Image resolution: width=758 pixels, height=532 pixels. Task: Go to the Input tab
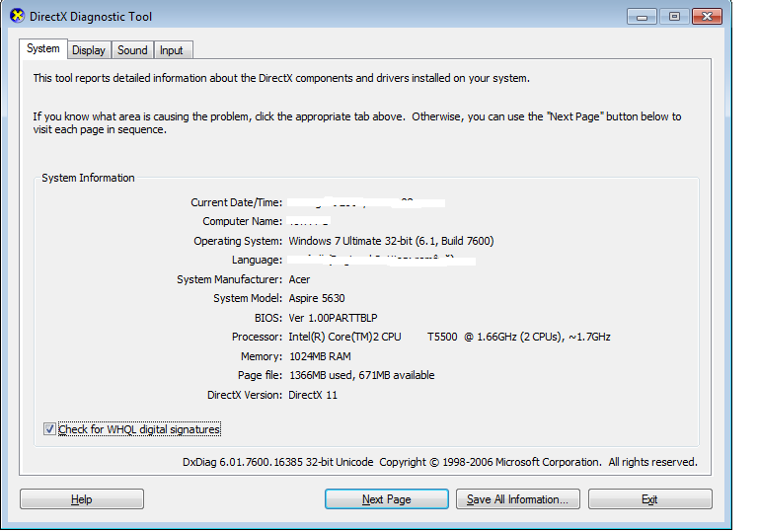click(x=172, y=50)
